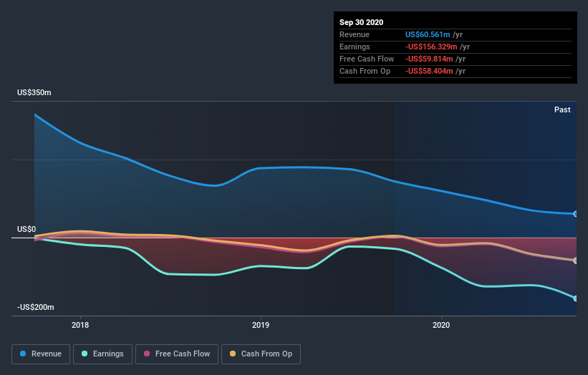Click the Cash From Op end-point marker

[575, 260]
